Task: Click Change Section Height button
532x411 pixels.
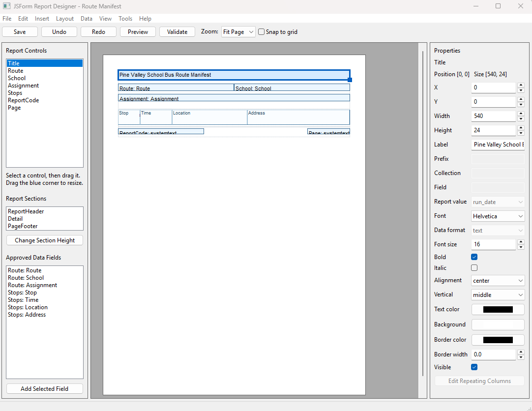Action: tap(45, 240)
